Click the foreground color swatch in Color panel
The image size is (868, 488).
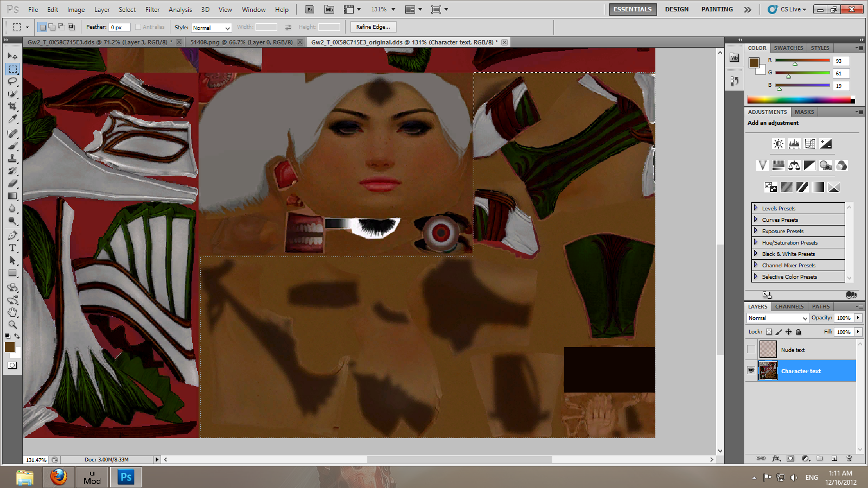754,63
